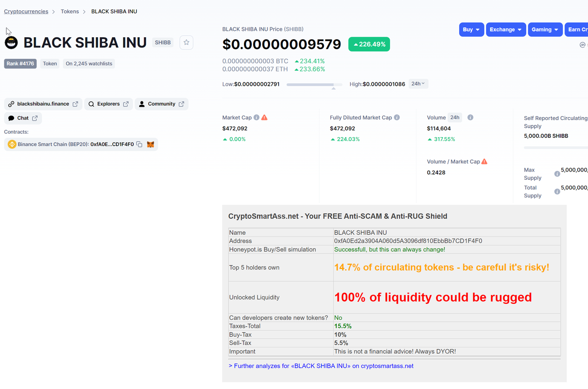Open the Gaming dropdown
The width and height of the screenshot is (588, 389).
click(545, 29)
